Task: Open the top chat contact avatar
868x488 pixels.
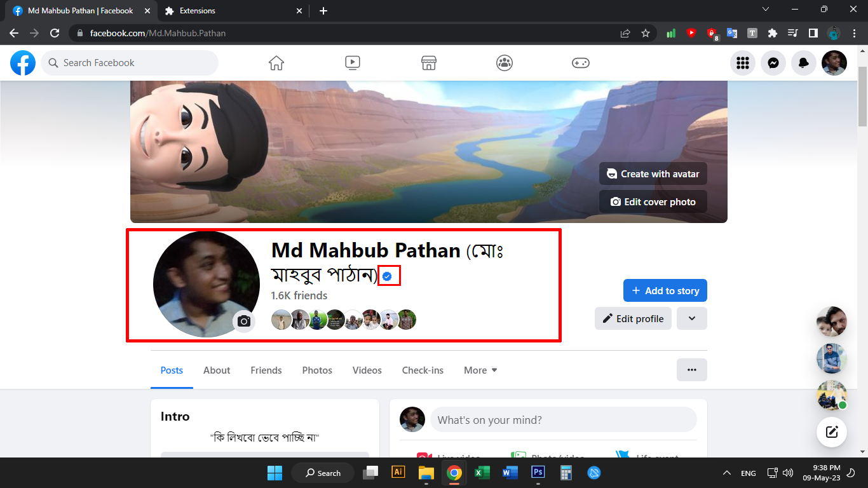Action: 832,322
